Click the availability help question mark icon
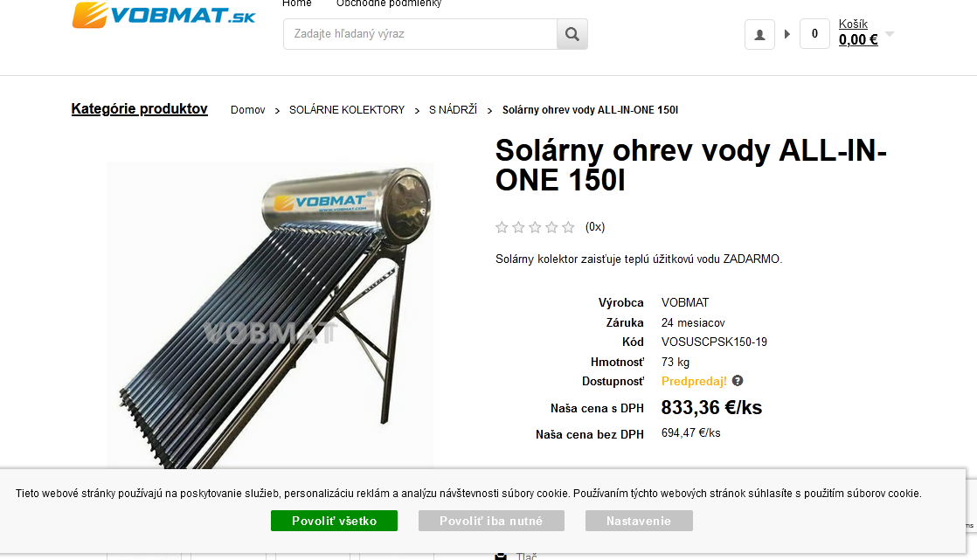 pos(737,381)
